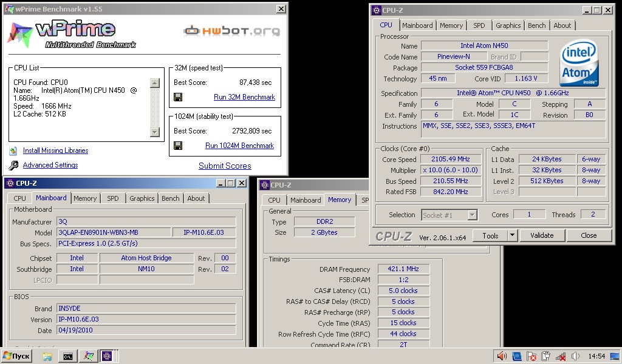622x364 pixels.
Task: Click the CPU-Z icon in the CPU window title bar
Action: tap(377, 10)
